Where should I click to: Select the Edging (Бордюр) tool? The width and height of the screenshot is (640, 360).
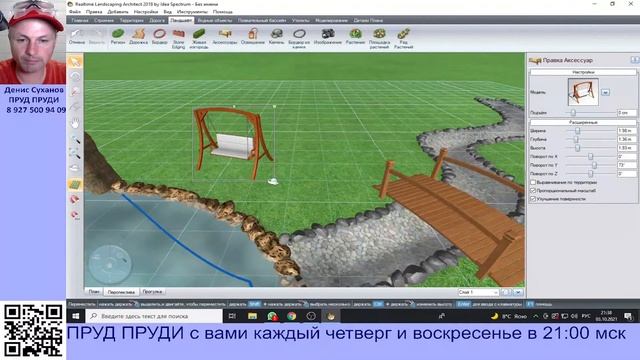click(x=159, y=36)
